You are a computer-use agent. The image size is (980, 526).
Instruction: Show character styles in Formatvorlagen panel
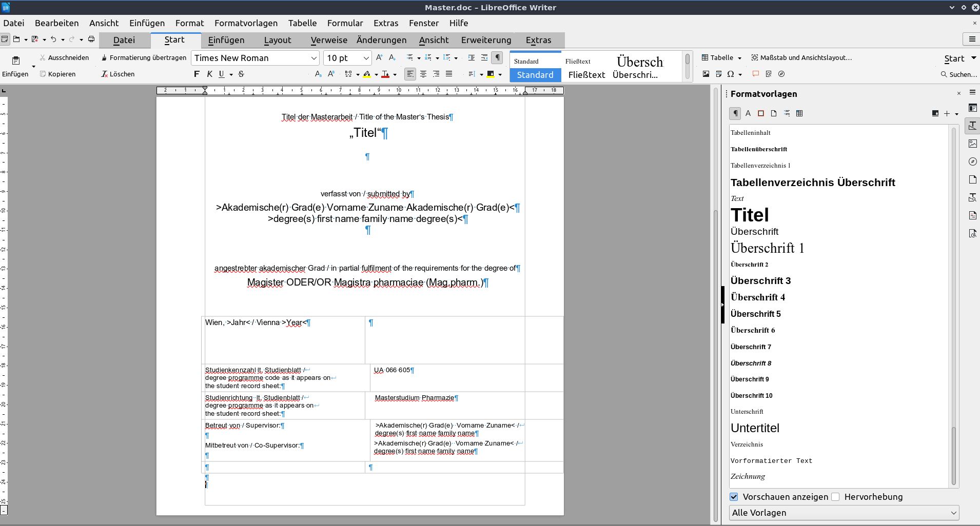[x=748, y=113]
